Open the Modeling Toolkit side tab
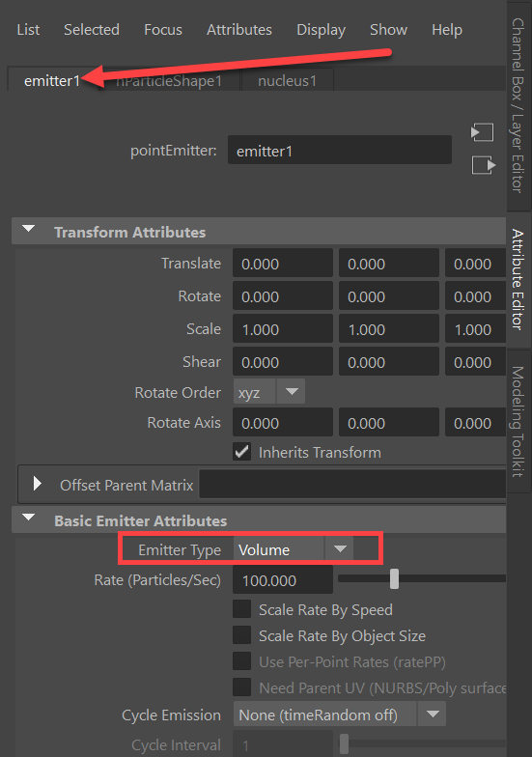Viewport: 532px width, 757px height. (x=518, y=421)
